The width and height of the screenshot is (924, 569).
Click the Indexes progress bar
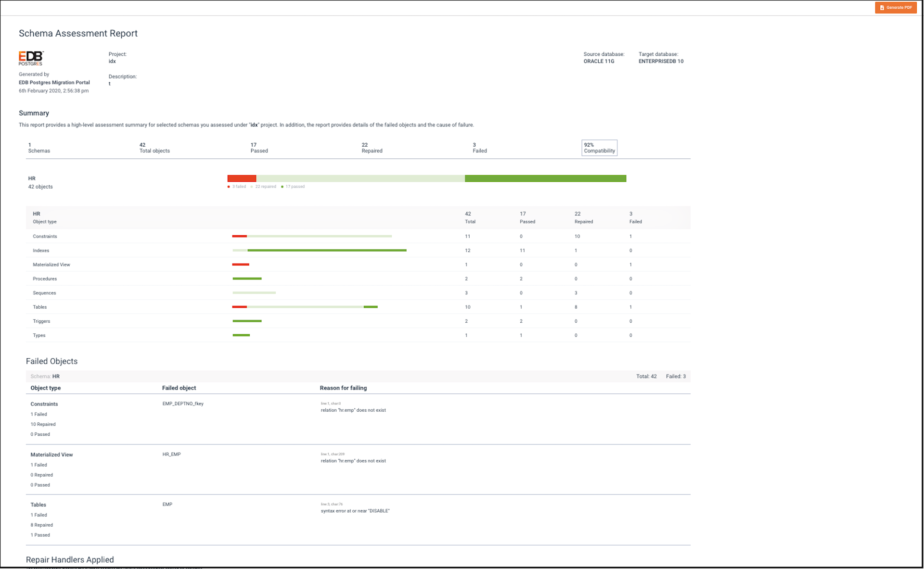point(320,251)
